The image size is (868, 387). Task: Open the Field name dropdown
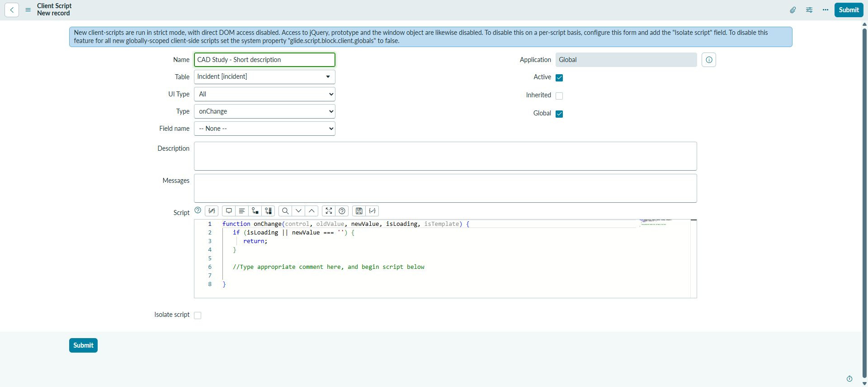tap(264, 129)
